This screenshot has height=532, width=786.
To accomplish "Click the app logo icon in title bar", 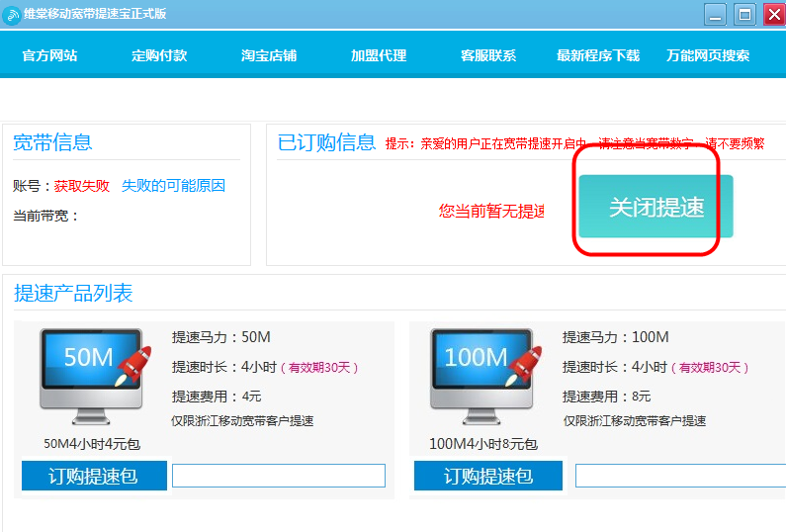I will click(x=12, y=14).
